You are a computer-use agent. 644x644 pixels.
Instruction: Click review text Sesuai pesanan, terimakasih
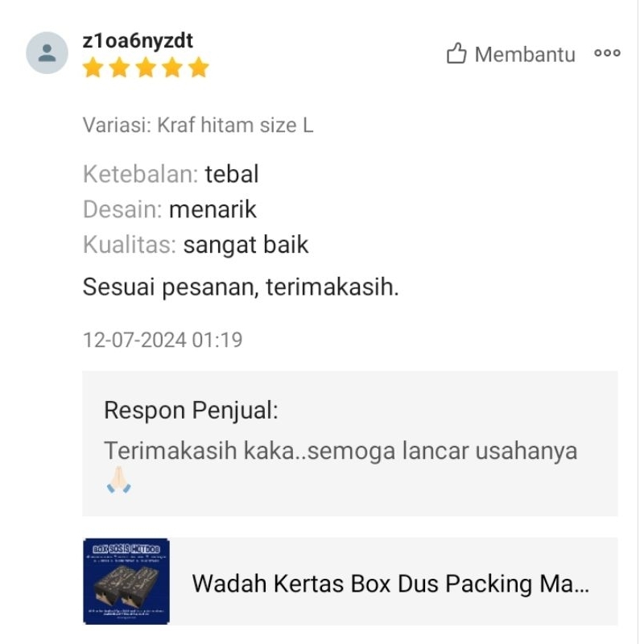click(x=241, y=287)
